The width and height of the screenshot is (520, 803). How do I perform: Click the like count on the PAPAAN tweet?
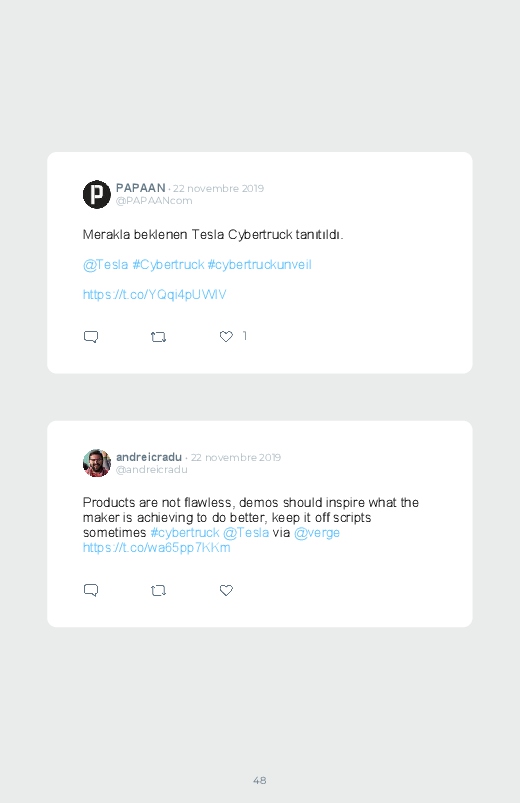pyautogui.click(x=244, y=335)
